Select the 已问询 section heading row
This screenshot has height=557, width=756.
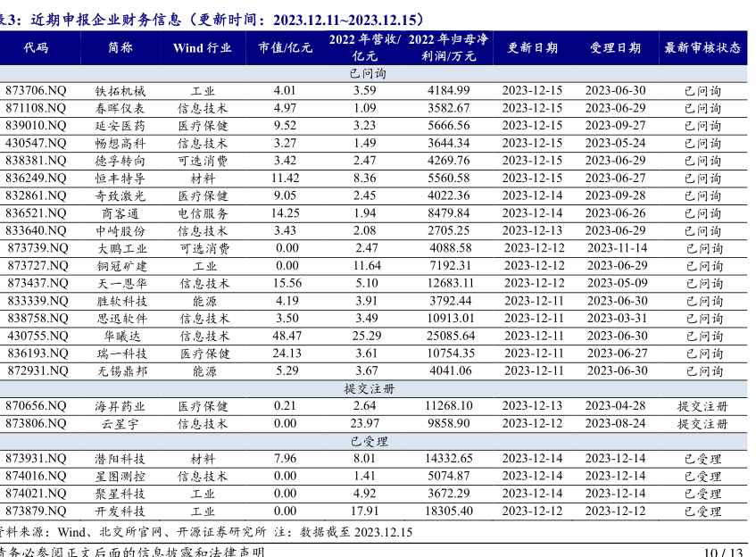(374, 74)
